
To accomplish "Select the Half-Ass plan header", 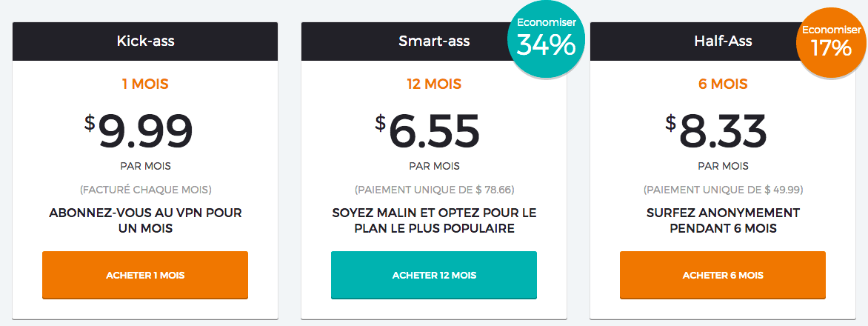I will click(722, 41).
